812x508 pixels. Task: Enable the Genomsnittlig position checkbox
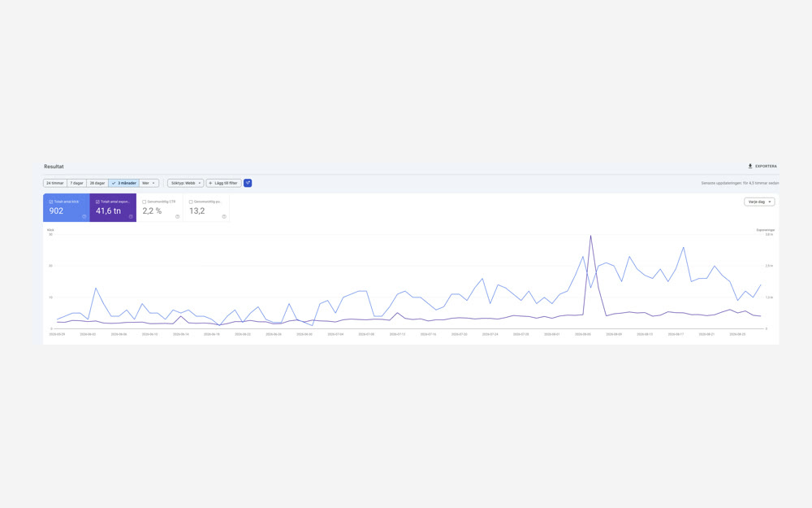point(191,202)
